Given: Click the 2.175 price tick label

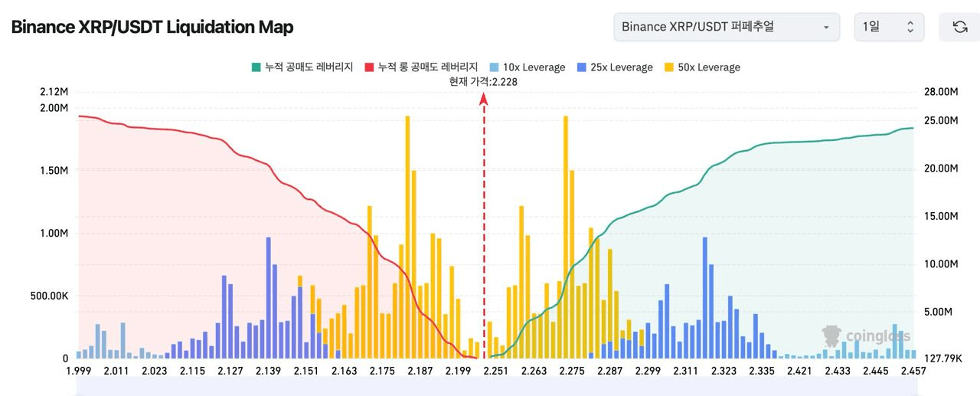Looking at the screenshot, I should [x=382, y=371].
